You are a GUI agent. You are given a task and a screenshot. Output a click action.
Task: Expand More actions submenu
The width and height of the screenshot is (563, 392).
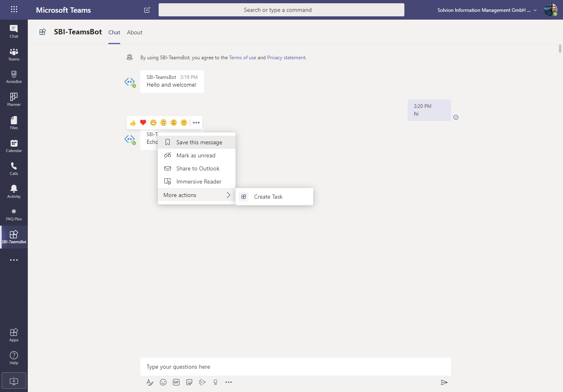click(x=197, y=195)
